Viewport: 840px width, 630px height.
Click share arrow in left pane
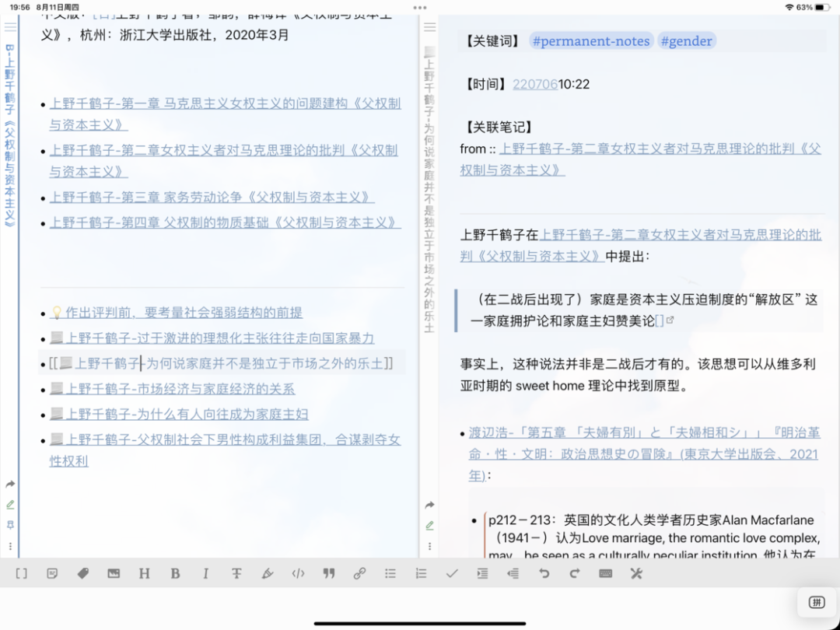click(x=10, y=485)
